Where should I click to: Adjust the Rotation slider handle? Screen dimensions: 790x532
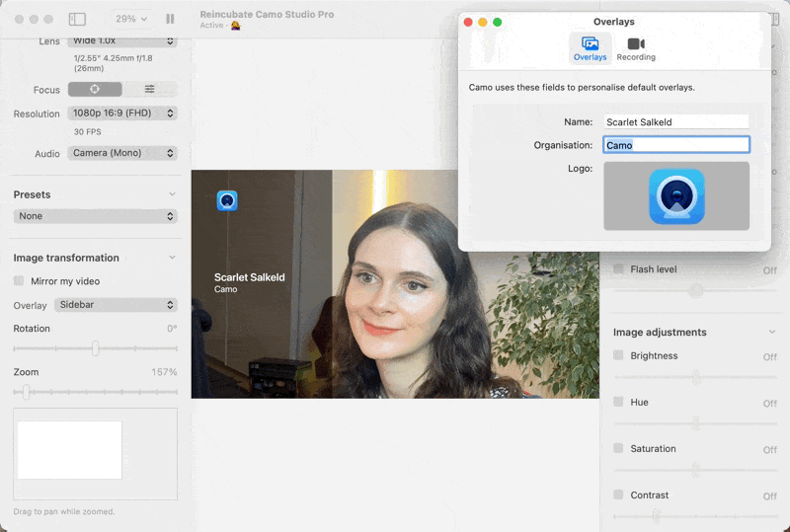pyautogui.click(x=95, y=348)
